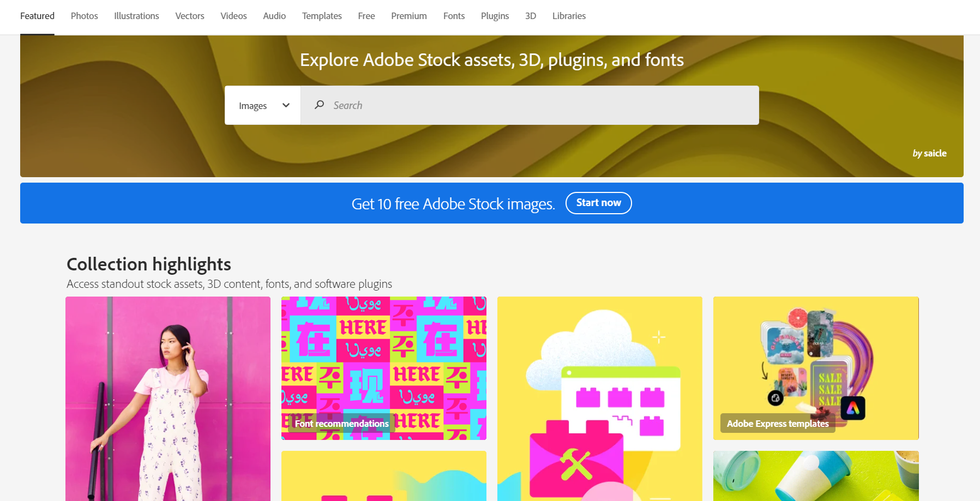Click the Collection highlights heading
The width and height of the screenshot is (980, 501).
149,264
